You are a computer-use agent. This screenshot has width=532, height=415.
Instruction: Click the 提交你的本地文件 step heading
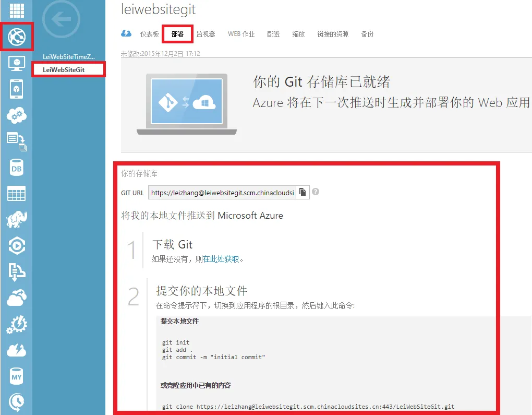coord(201,291)
